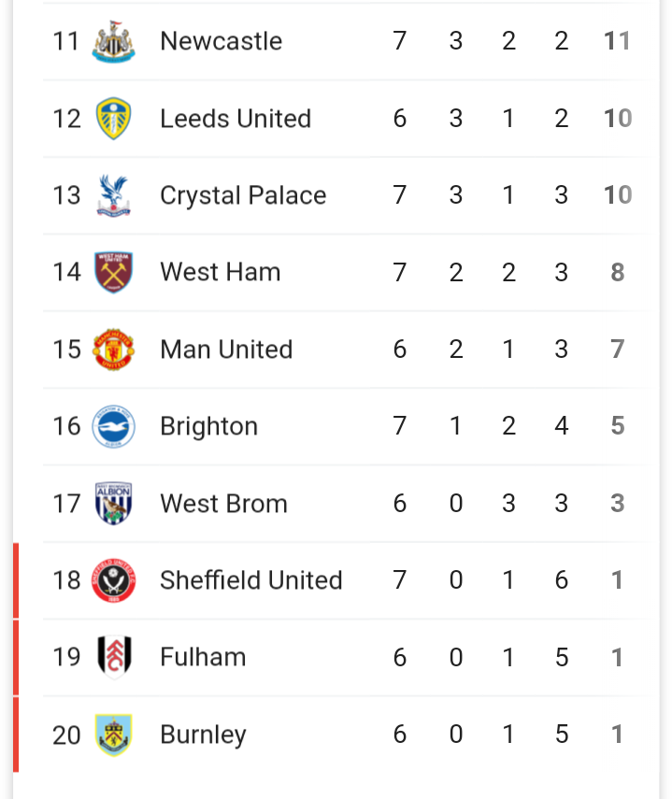
Task: Open the Man United crest icon
Action: (114, 350)
